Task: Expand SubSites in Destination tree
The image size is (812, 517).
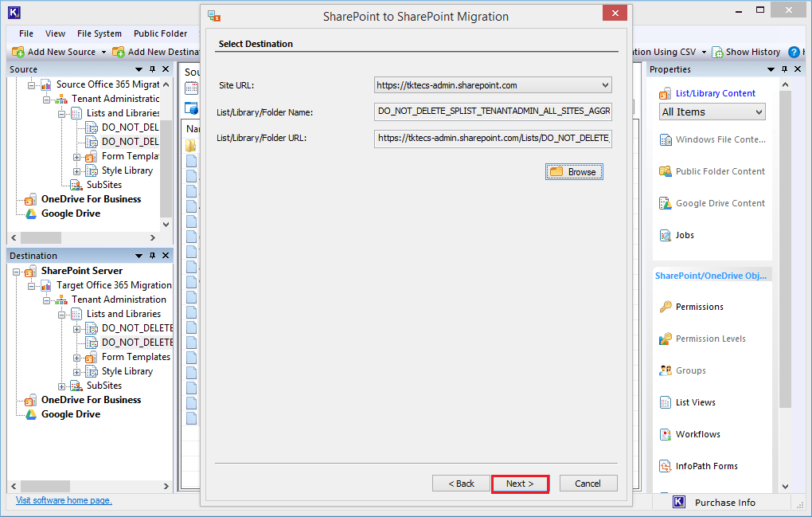Action: point(61,386)
